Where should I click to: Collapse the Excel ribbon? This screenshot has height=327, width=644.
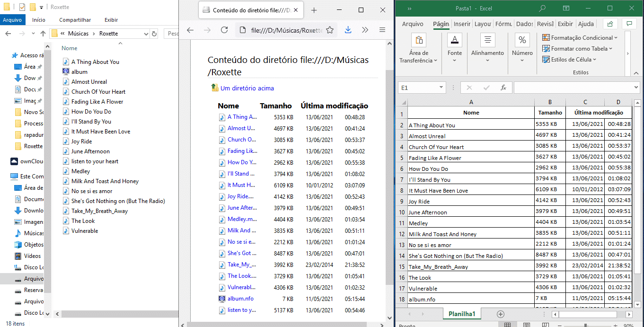pyautogui.click(x=637, y=73)
